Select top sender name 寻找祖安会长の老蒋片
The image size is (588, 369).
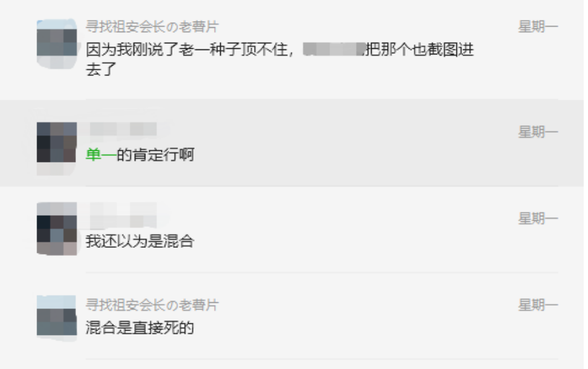(152, 27)
